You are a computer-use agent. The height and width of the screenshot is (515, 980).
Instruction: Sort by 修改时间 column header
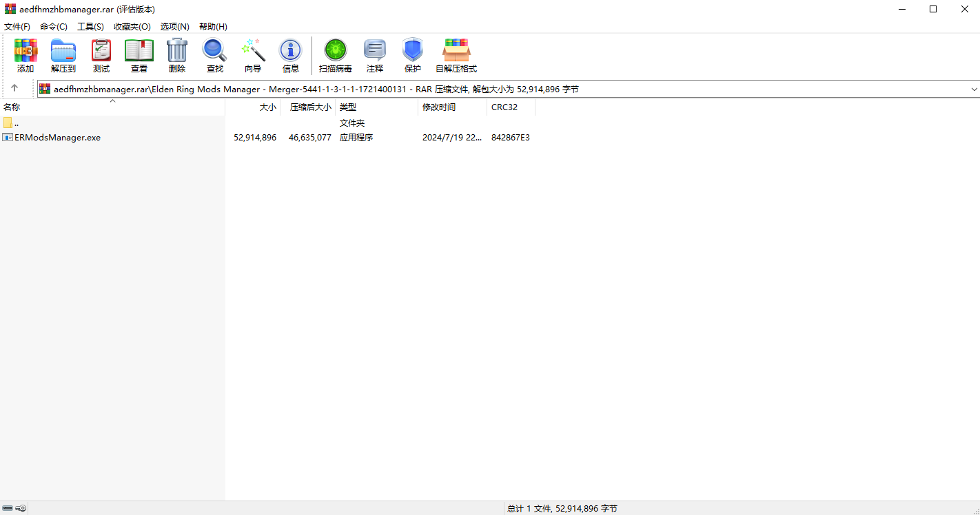pos(453,107)
